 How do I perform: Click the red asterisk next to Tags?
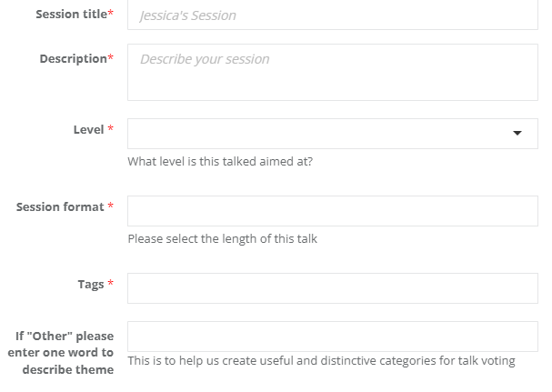[111, 283]
